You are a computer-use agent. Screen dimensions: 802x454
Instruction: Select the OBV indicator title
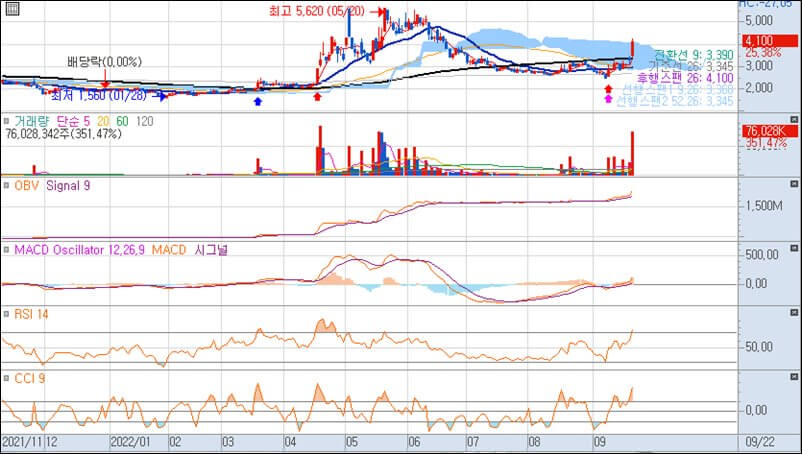27,186
